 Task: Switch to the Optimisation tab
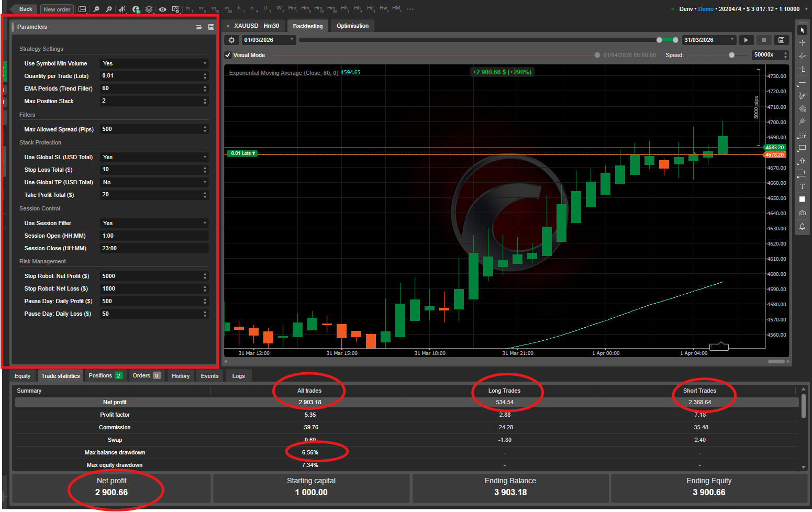(x=352, y=26)
